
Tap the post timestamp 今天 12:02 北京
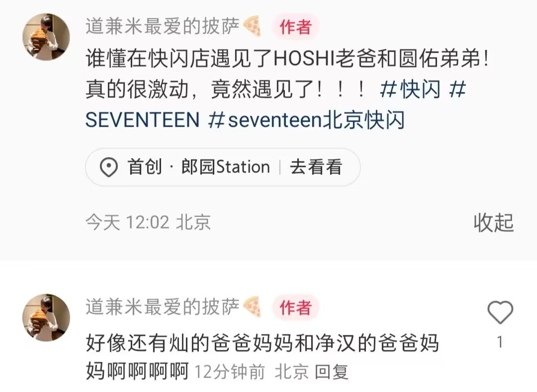tap(148, 223)
